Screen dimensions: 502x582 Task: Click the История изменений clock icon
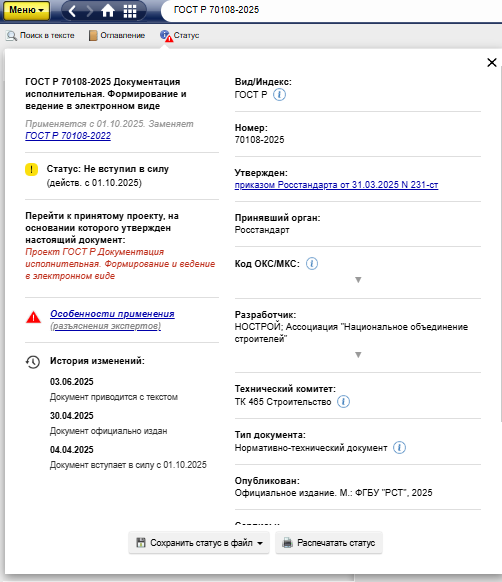click(x=33, y=362)
